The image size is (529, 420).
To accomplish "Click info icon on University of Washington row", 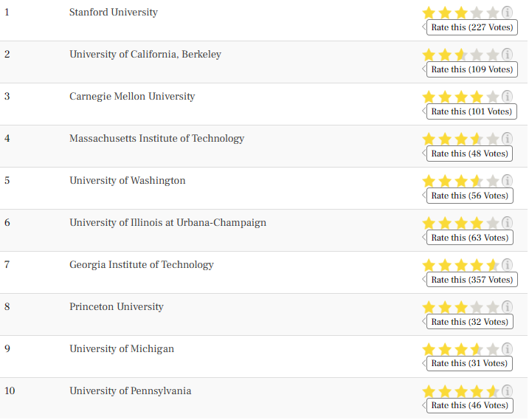I will 507,181.
